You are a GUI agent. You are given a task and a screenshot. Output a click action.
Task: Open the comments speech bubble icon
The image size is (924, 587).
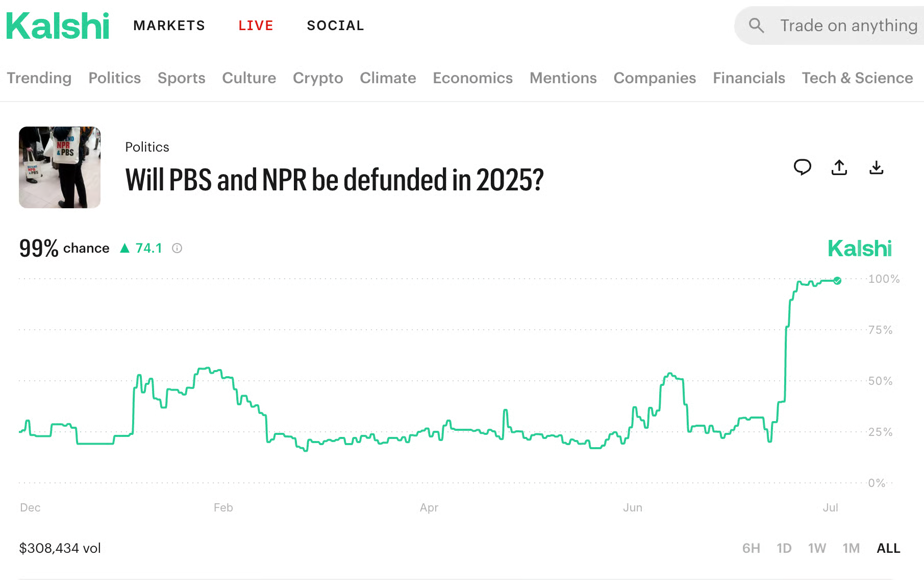point(802,167)
